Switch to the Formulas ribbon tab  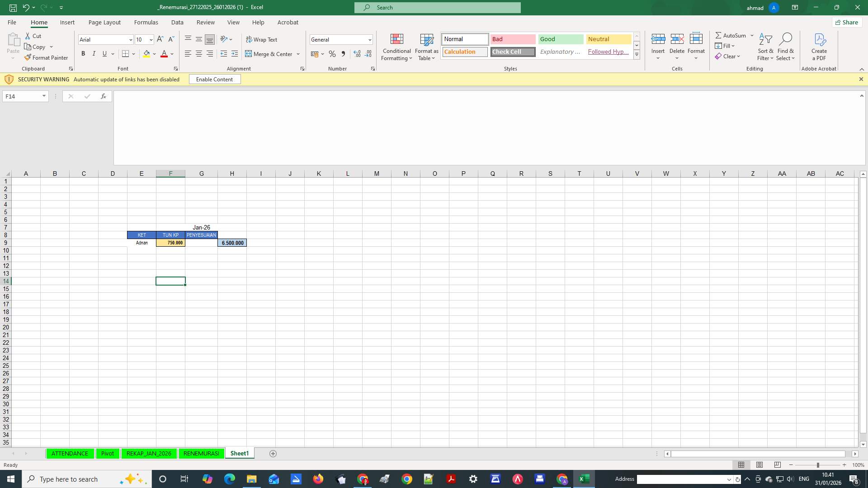tap(146, 22)
